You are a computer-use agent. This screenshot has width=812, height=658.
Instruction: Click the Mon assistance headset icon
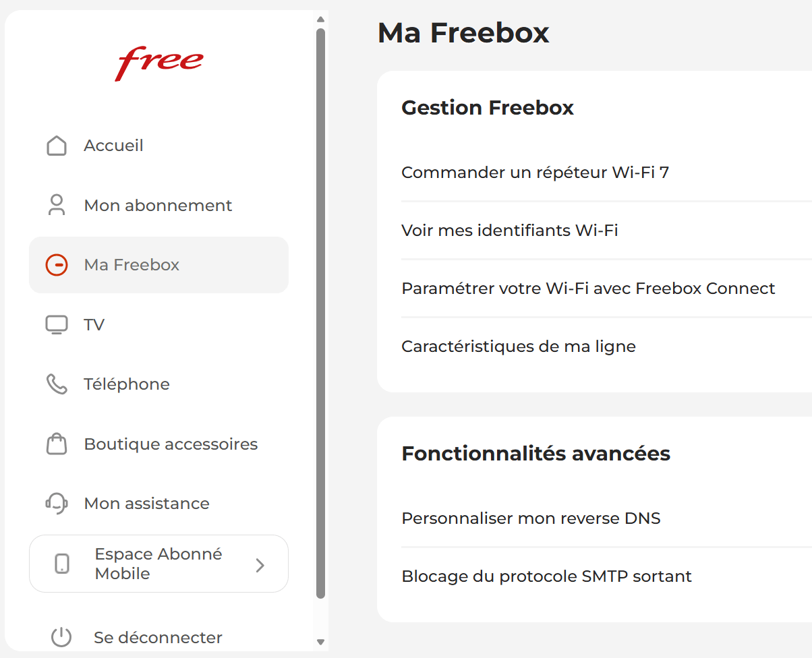pos(57,503)
